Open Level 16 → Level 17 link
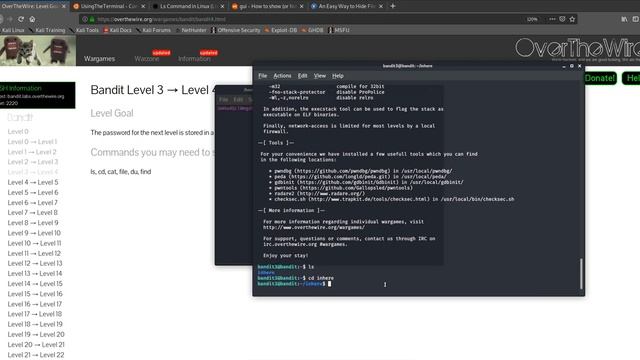 click(x=35, y=304)
